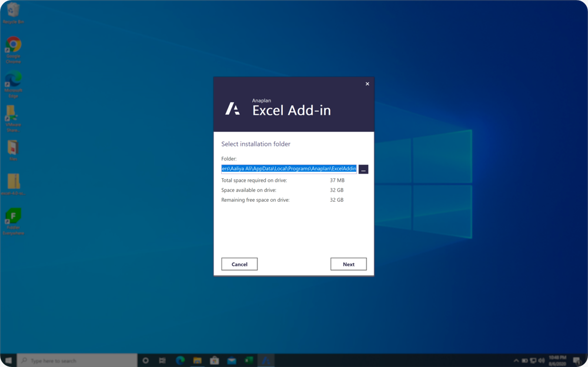Show hidden system tray icons
The height and width of the screenshot is (367, 588).
516,361
